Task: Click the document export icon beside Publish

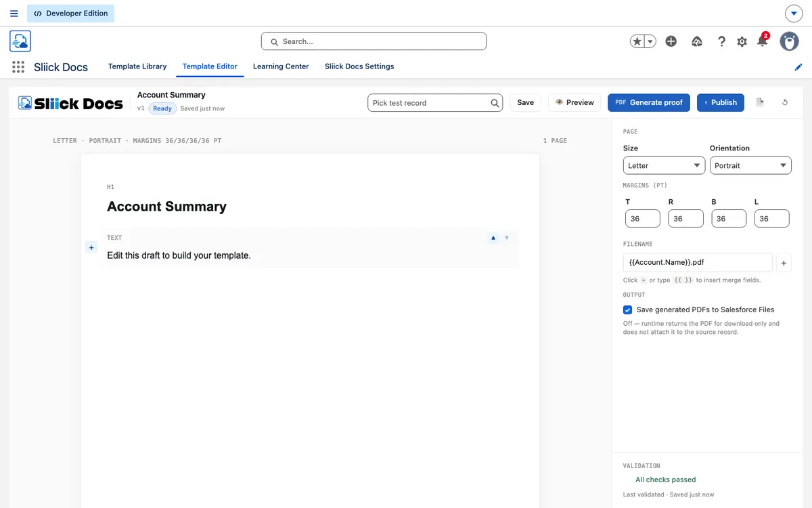Action: coord(760,102)
